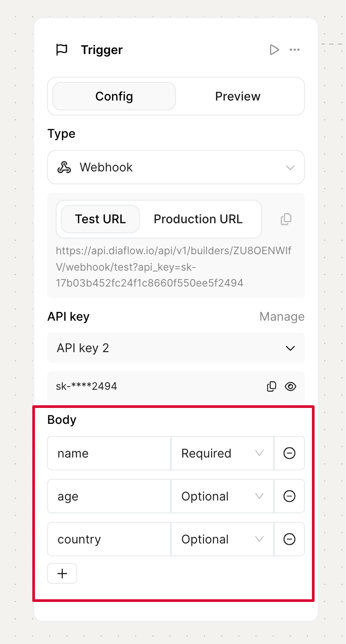This screenshot has height=644, width=346.
Task: Change name field's Required dropdown
Action: [222, 453]
